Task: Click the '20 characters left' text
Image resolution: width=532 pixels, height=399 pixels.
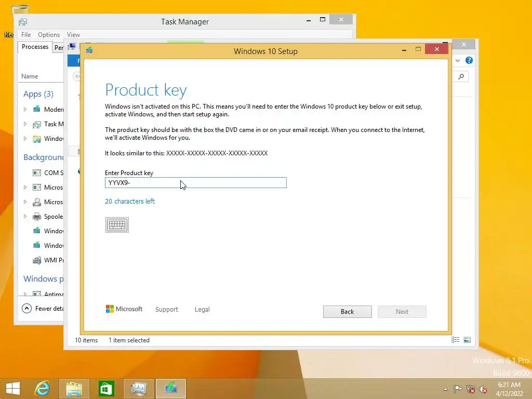Action: tap(130, 201)
